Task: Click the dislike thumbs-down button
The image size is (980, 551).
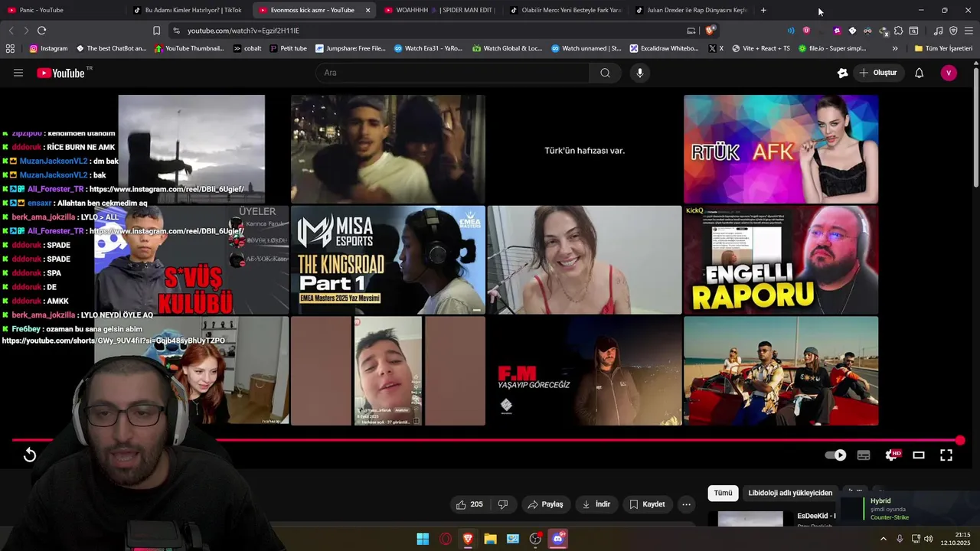Action: [x=503, y=504]
